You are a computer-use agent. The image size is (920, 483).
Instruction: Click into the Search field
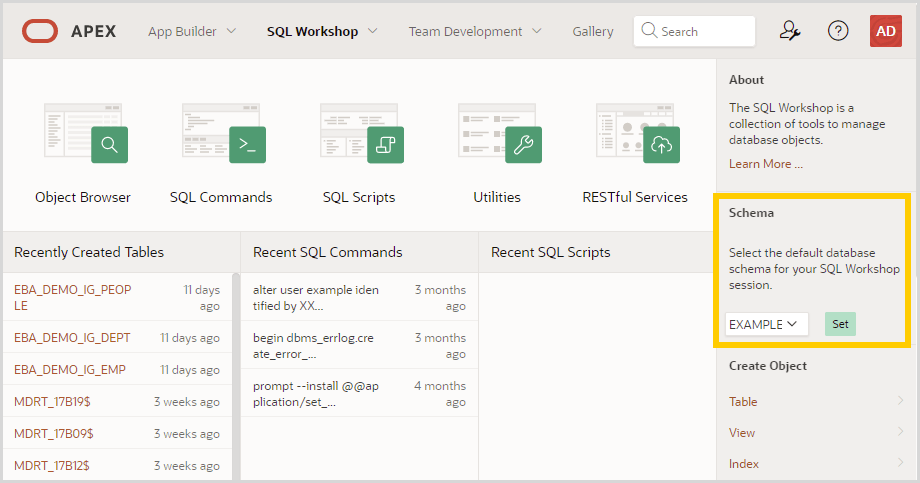coord(694,31)
